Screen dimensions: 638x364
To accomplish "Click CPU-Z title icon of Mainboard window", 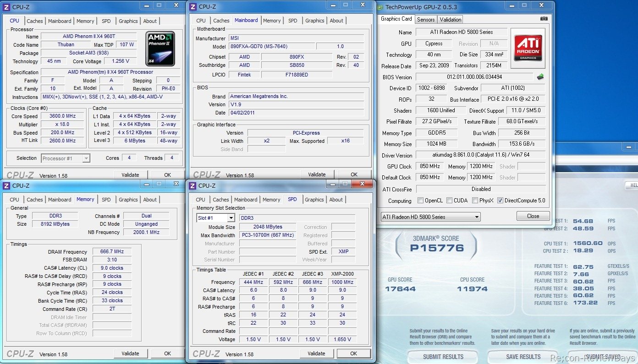I will tap(192, 7).
